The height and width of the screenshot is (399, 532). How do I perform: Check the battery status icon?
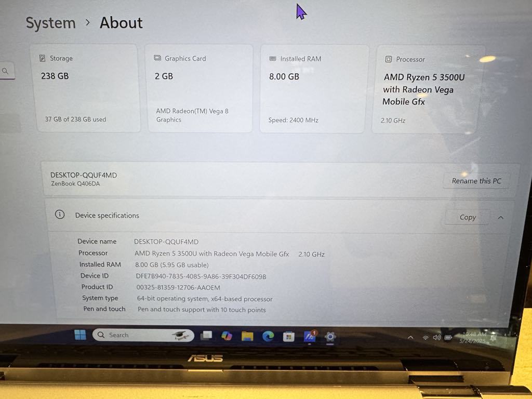click(x=448, y=338)
